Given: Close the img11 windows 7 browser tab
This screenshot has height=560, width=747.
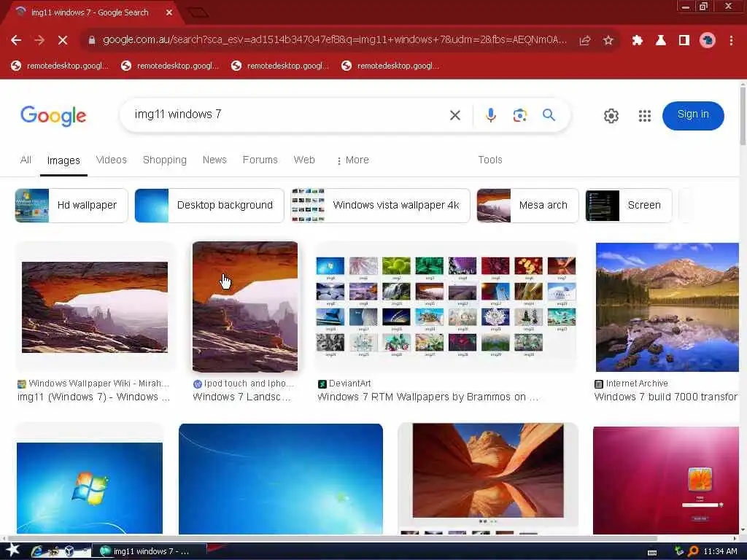Looking at the screenshot, I should (169, 12).
